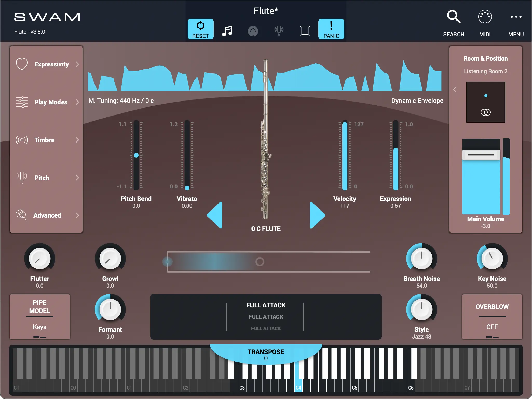Open the three-dots MENU
Image resolution: width=532 pixels, height=399 pixels.
tap(516, 17)
